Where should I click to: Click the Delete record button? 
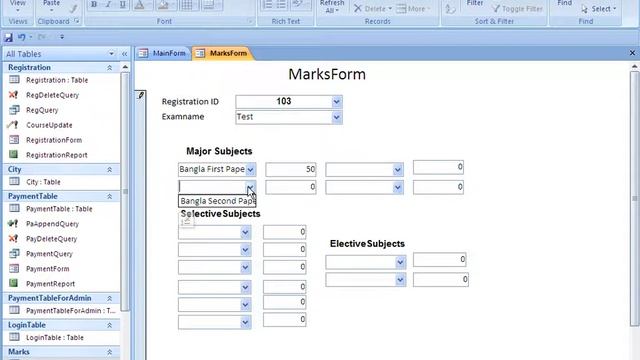(373, 9)
